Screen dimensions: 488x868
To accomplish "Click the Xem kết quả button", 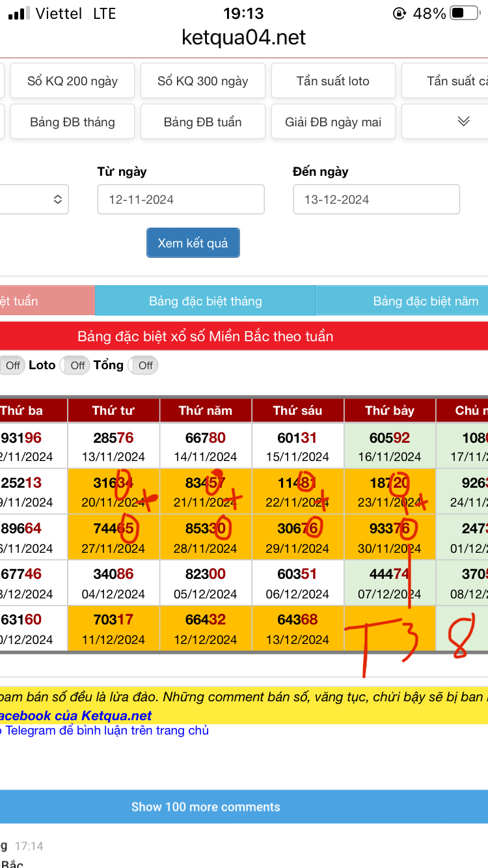I will [193, 243].
